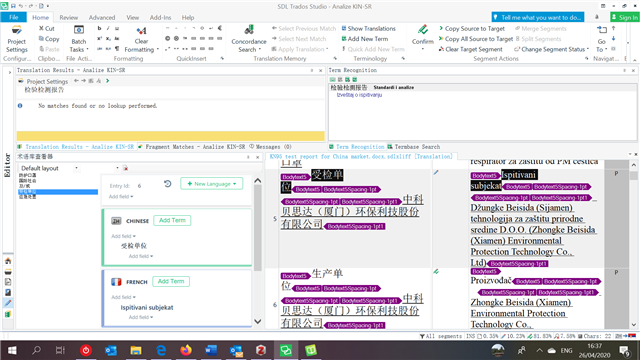Open the Confirm dropdown arrow
640x360 pixels.
pyautogui.click(x=422, y=49)
